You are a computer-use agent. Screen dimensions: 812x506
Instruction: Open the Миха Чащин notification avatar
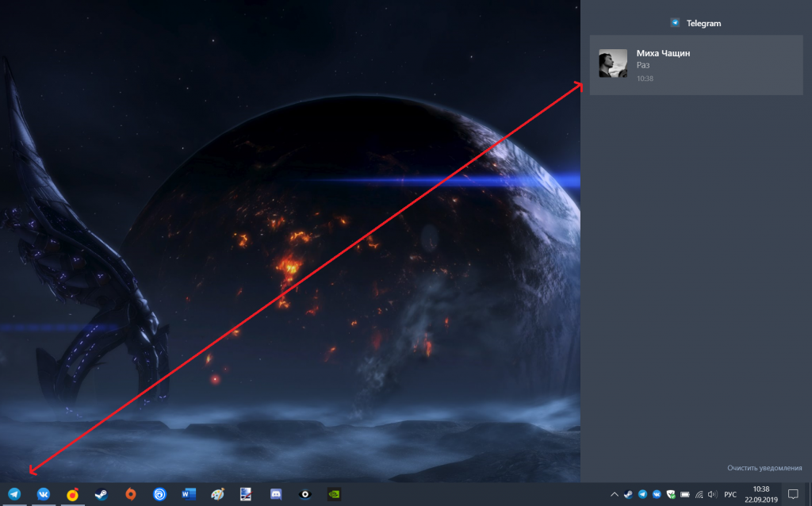coord(613,63)
